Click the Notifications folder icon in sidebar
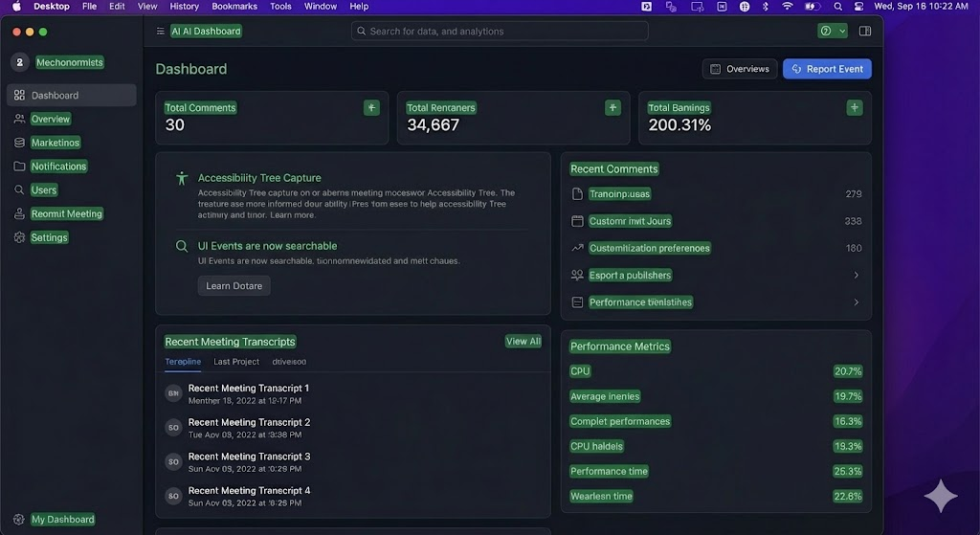Image resolution: width=980 pixels, height=535 pixels. (x=19, y=167)
